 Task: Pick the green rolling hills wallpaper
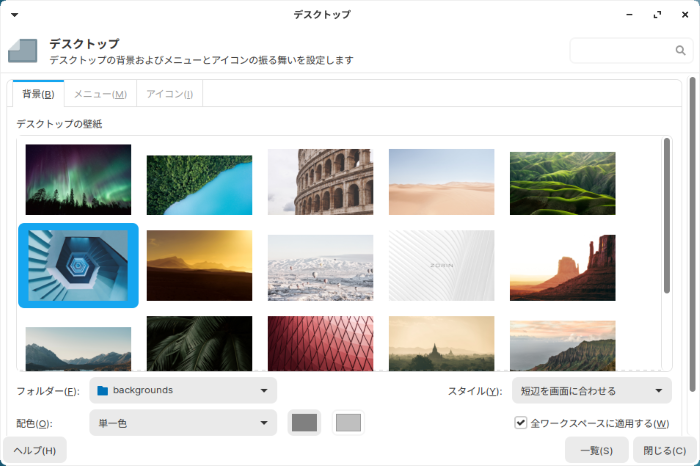(562, 183)
